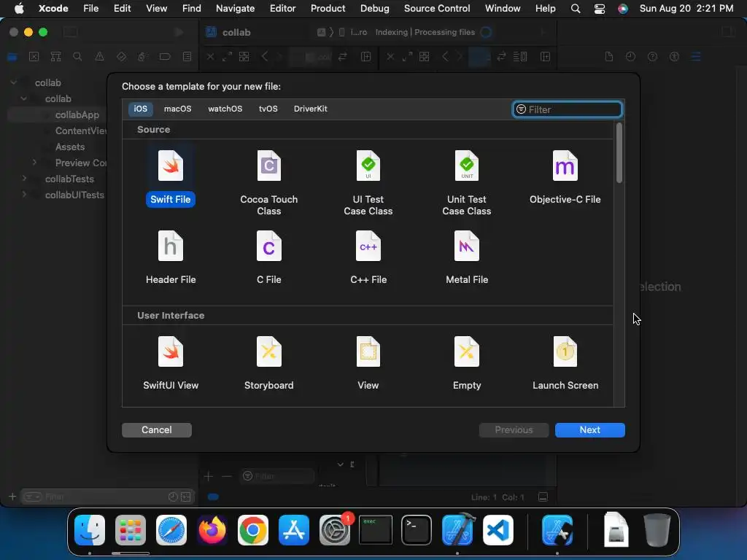Switch to the iOS platform tab
This screenshot has width=747, height=560.
pos(140,109)
